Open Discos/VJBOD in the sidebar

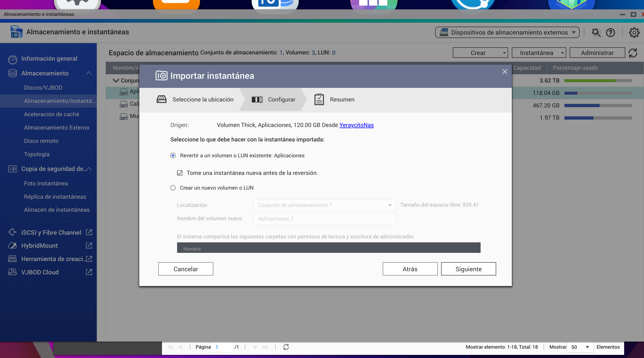43,88
